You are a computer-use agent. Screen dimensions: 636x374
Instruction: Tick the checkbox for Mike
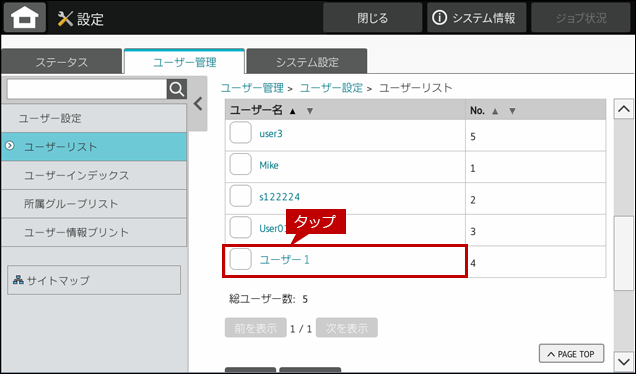coord(241,164)
